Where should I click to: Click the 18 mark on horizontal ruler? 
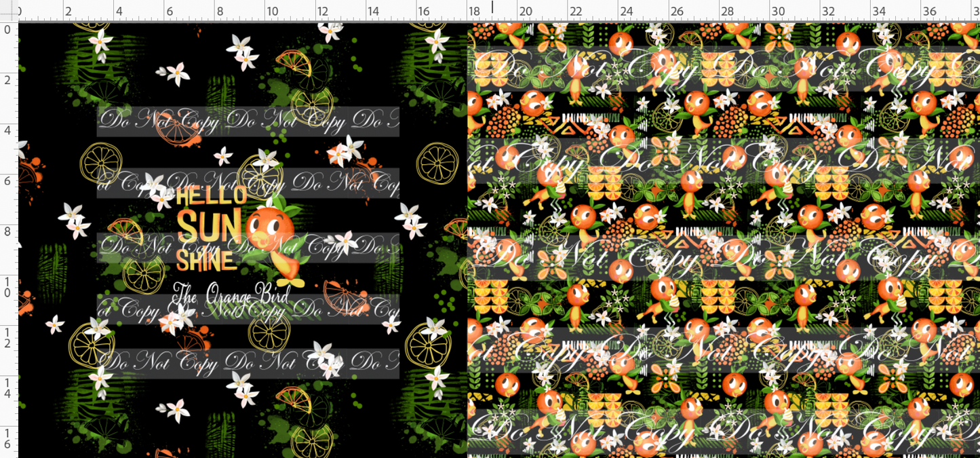474,12
